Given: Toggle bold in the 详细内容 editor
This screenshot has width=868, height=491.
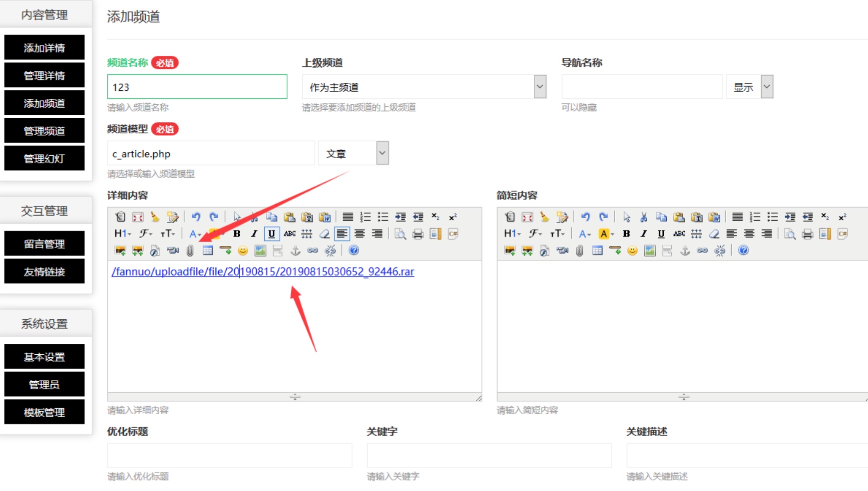Looking at the screenshot, I should coord(237,234).
